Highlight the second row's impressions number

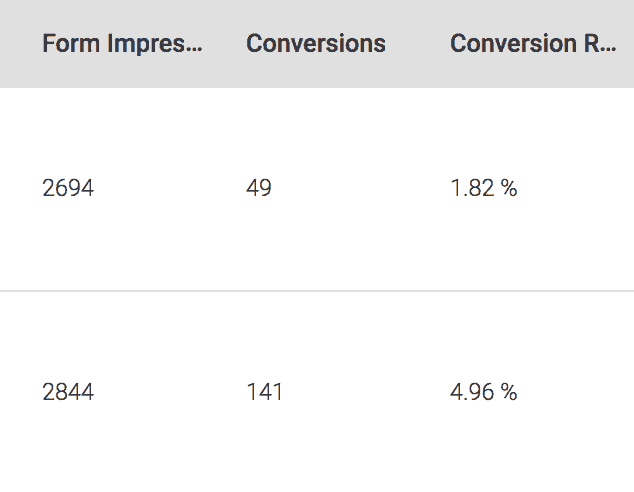[68, 392]
